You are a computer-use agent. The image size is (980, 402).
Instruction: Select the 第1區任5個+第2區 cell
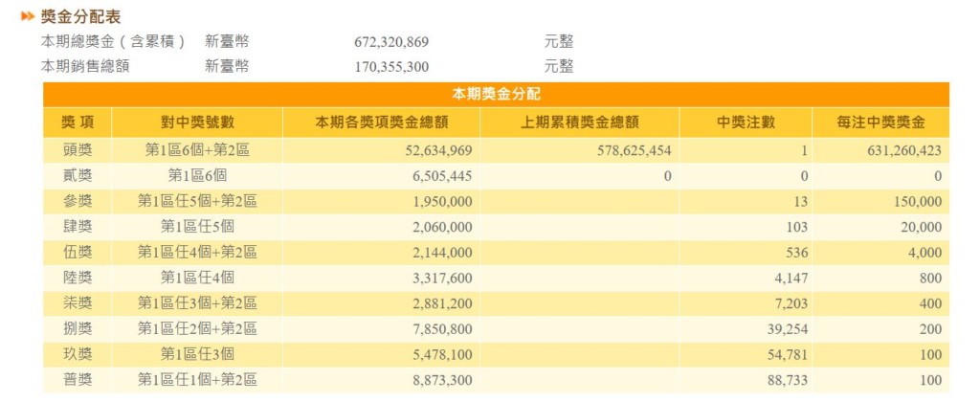tap(197, 201)
